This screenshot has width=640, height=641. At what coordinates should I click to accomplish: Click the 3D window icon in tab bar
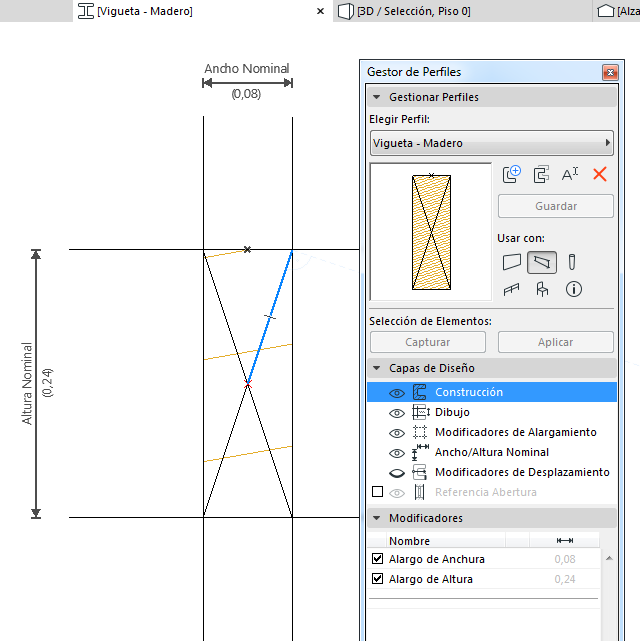pyautogui.click(x=345, y=11)
